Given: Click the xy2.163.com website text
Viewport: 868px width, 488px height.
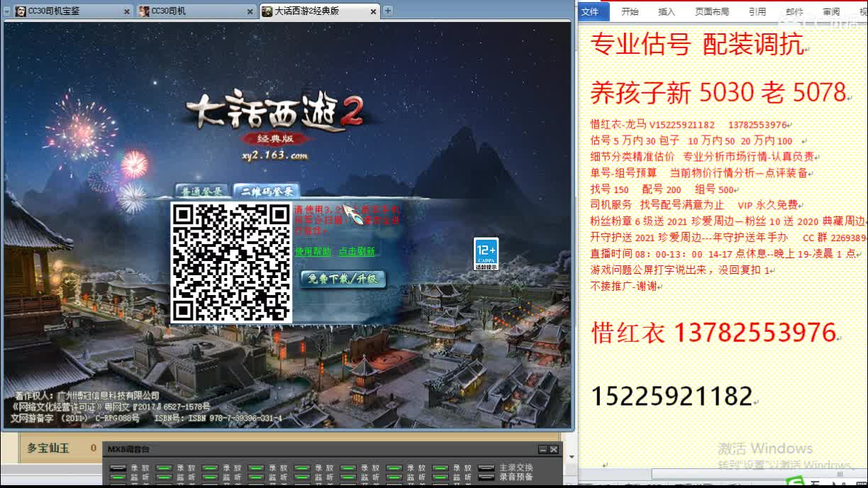Looking at the screenshot, I should (276, 155).
